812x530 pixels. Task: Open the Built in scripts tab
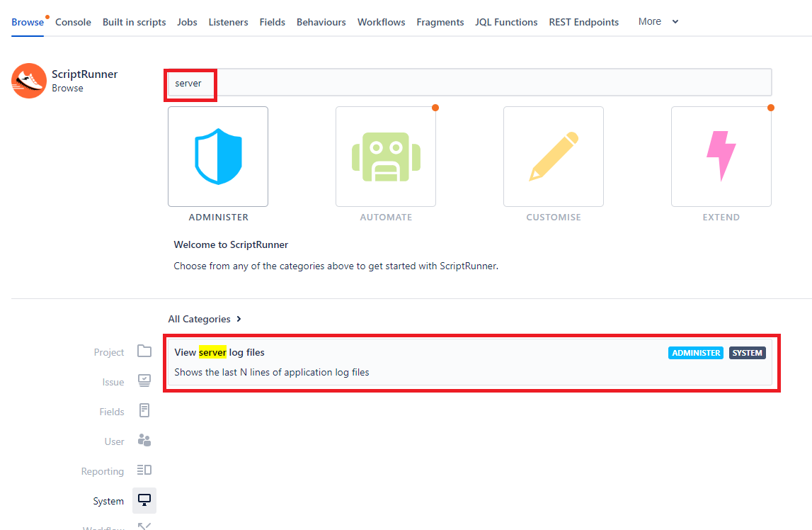point(134,22)
